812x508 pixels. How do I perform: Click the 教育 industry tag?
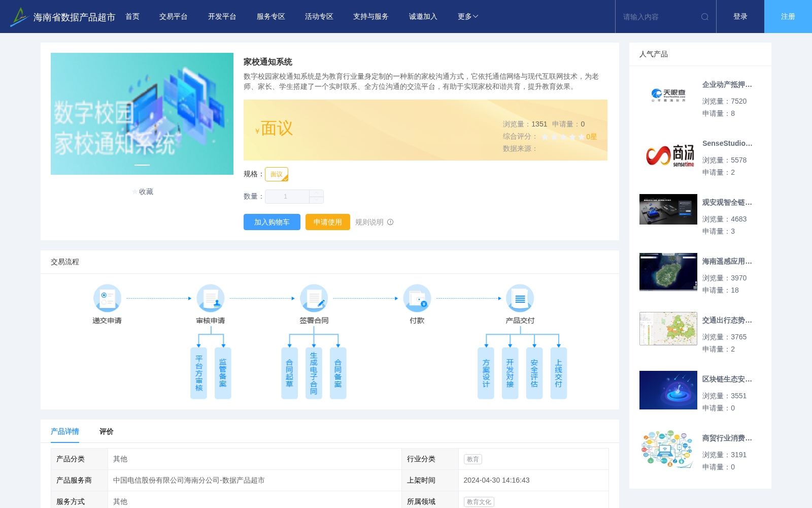473,459
